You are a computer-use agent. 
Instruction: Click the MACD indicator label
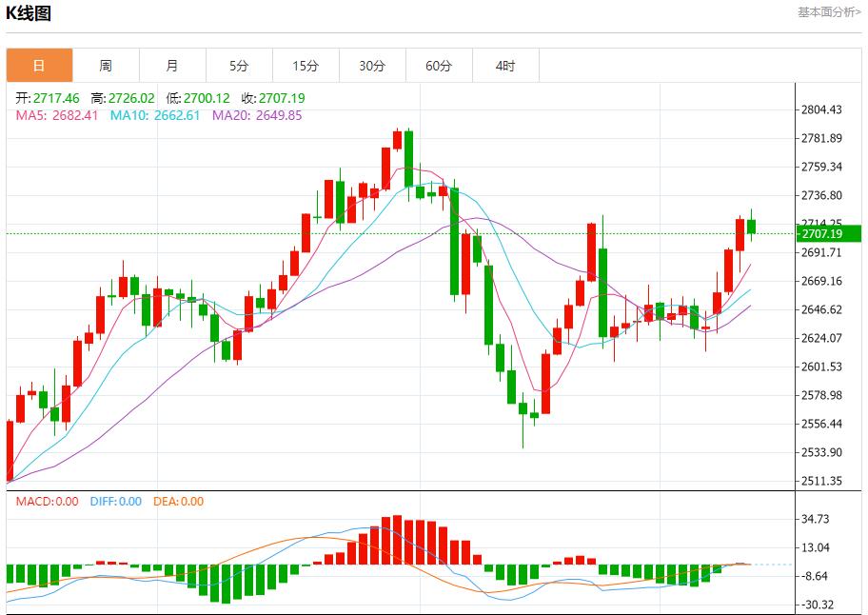[x=47, y=502]
